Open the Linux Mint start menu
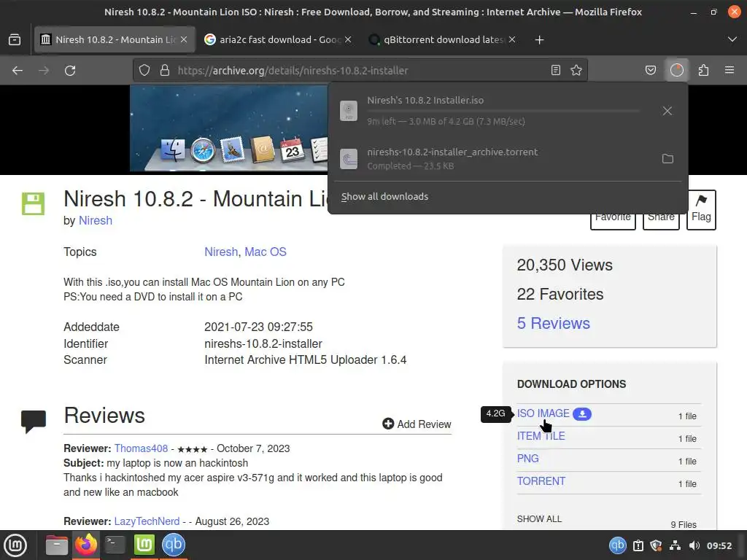Screen dimensions: 747x560 [x=15, y=545]
